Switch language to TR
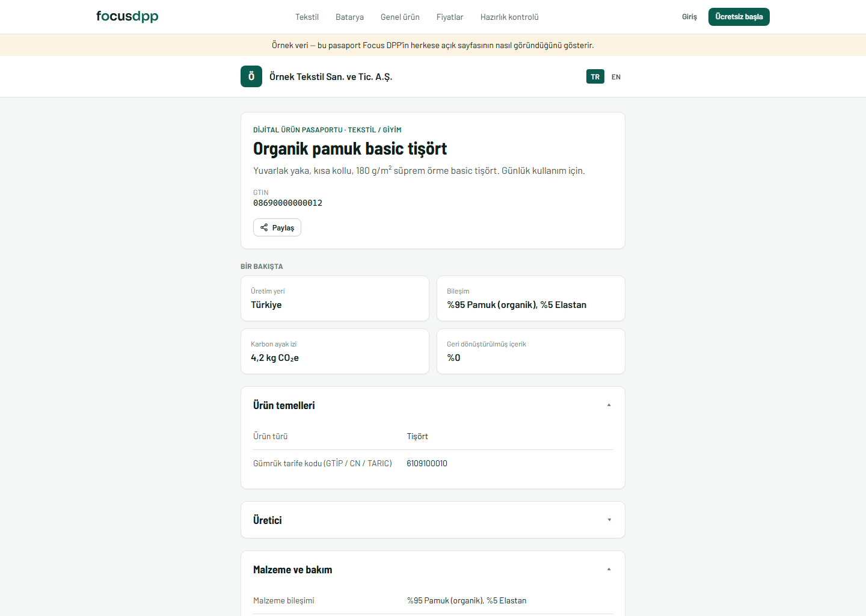 (x=595, y=76)
